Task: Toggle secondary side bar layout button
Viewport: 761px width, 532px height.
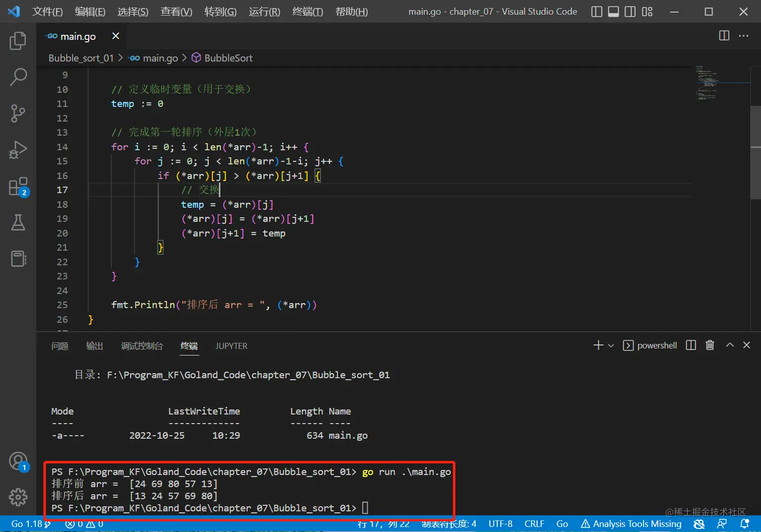Action: (x=630, y=11)
